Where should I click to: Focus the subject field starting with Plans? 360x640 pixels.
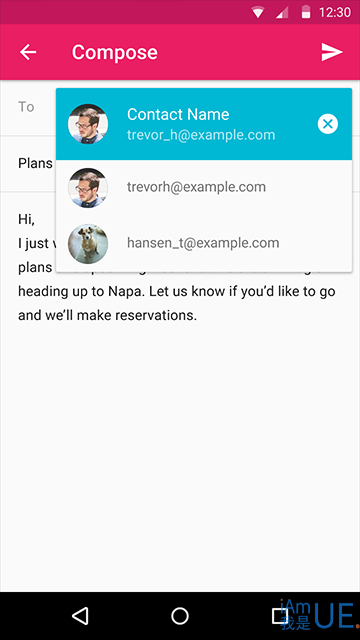36,164
